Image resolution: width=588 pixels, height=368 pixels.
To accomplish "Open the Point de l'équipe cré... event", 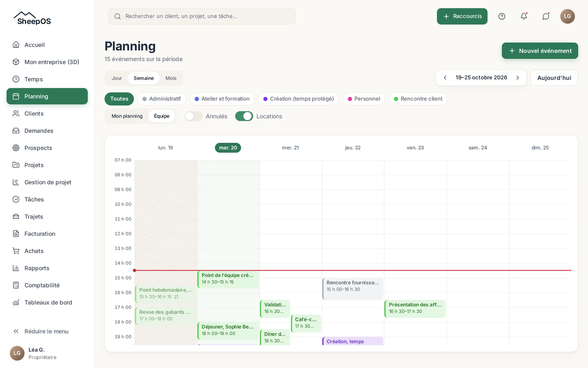I will (228, 279).
